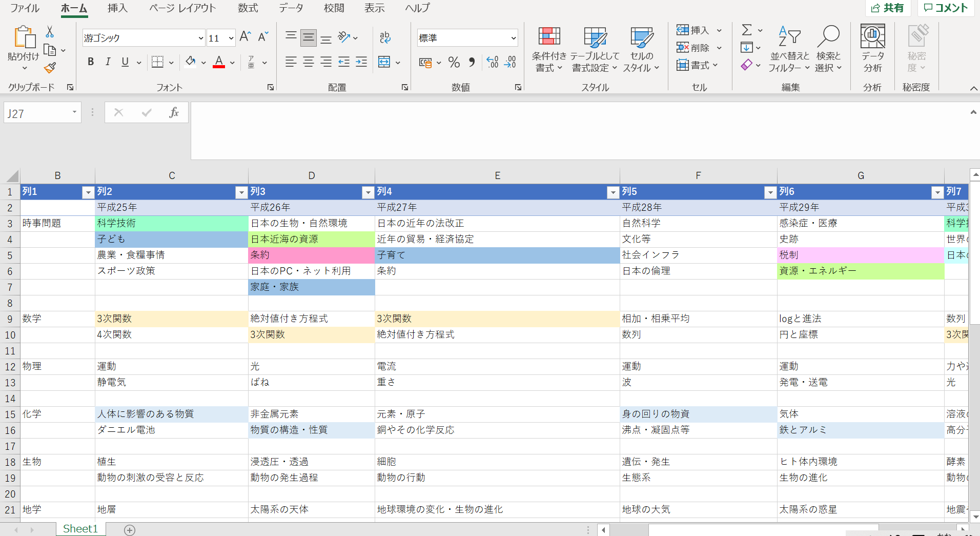Click the Format Painter brush icon

(x=50, y=68)
